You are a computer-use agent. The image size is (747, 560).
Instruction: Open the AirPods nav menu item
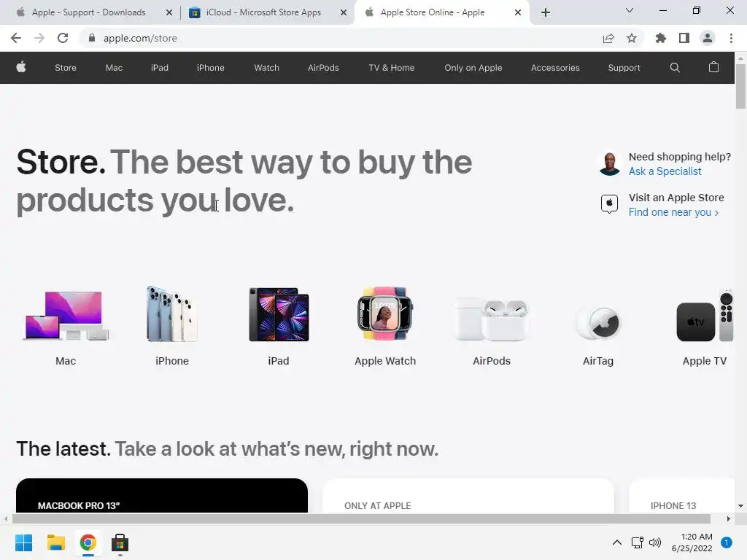(x=323, y=68)
